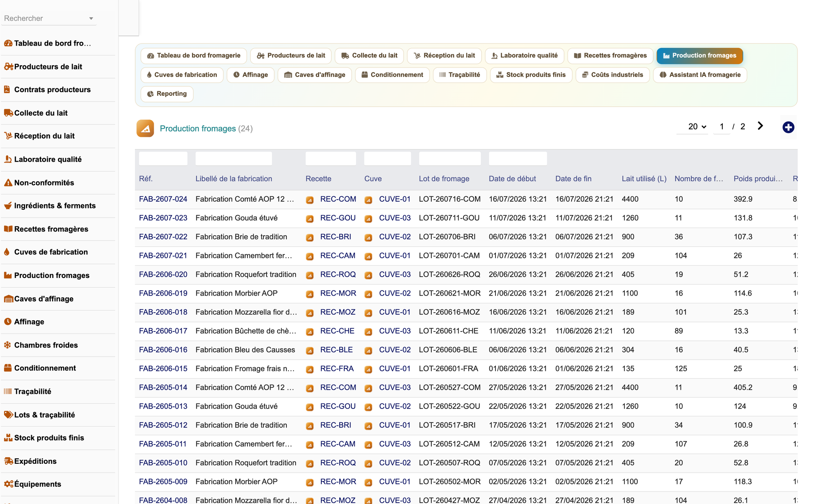Image resolution: width=815 pixels, height=504 pixels.
Task: Click the Collecte du lait truck icon in sidebar
Action: [8, 113]
